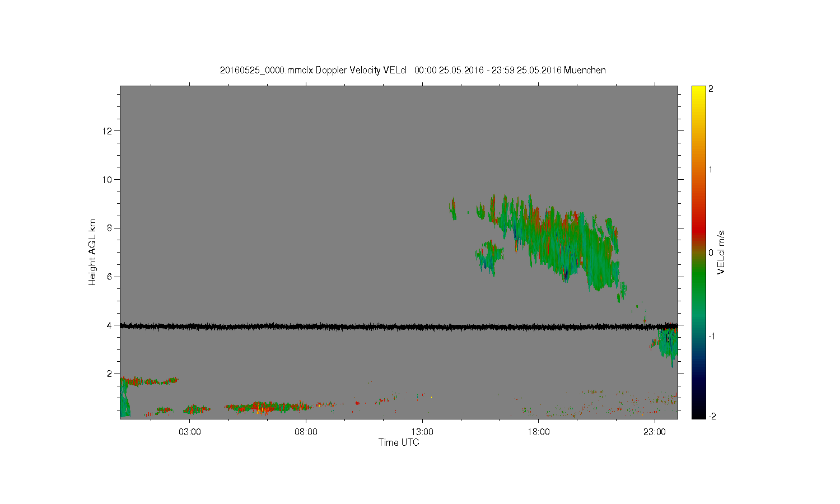840x504 pixels.
Task: Click the 'VELcl m/s' colorbar label
Action: point(721,252)
